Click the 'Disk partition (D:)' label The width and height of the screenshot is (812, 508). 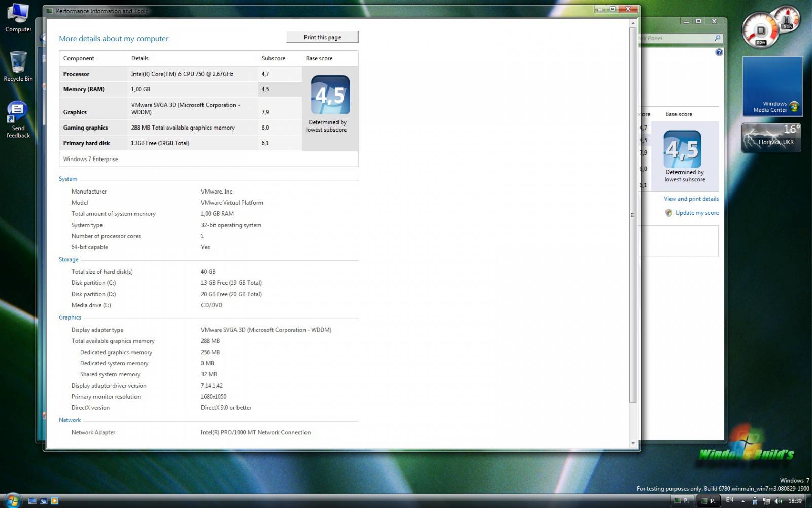(x=93, y=294)
